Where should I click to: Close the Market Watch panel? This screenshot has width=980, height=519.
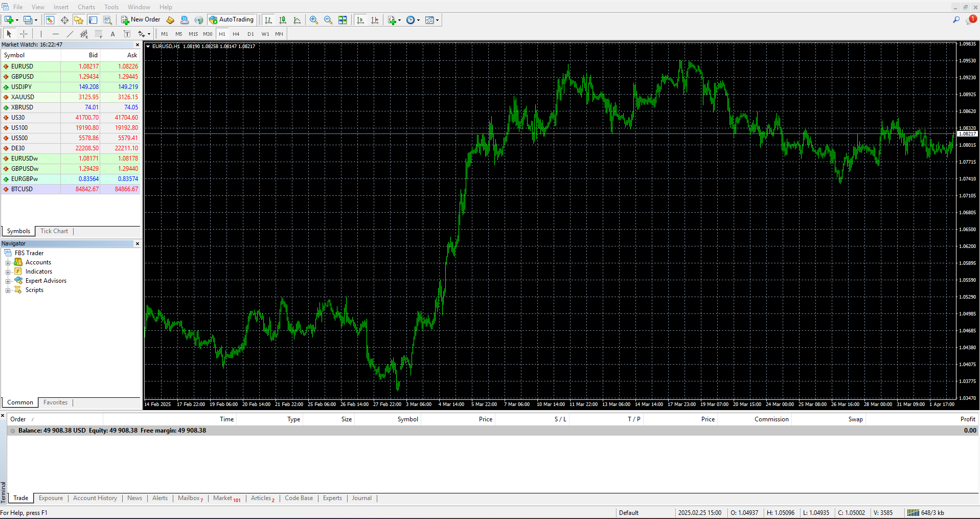coord(137,44)
